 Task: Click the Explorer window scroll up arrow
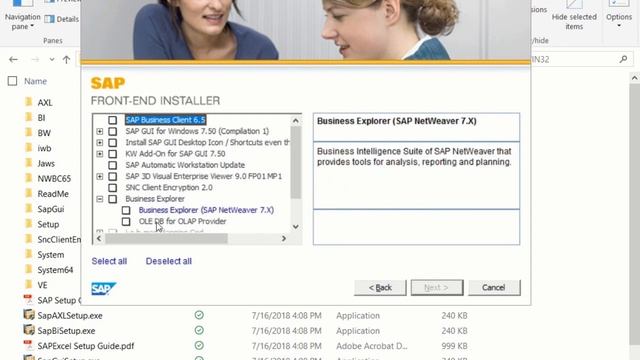[x=634, y=78]
